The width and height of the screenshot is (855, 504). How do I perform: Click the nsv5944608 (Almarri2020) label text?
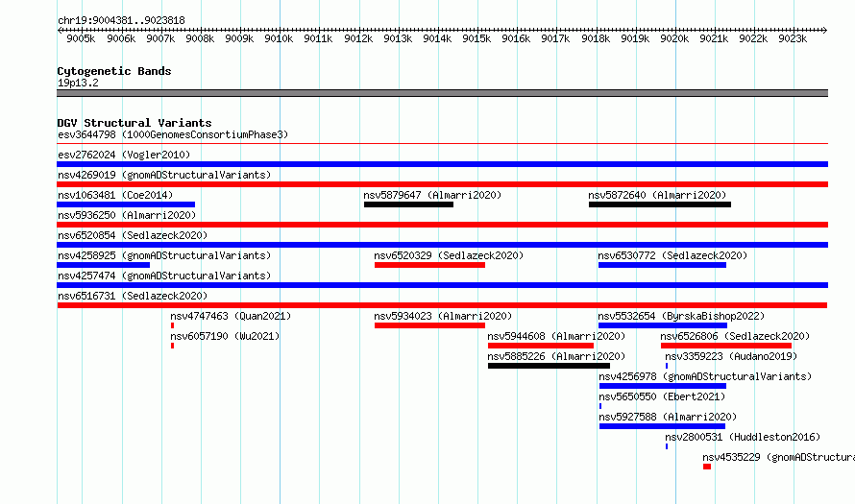point(556,336)
